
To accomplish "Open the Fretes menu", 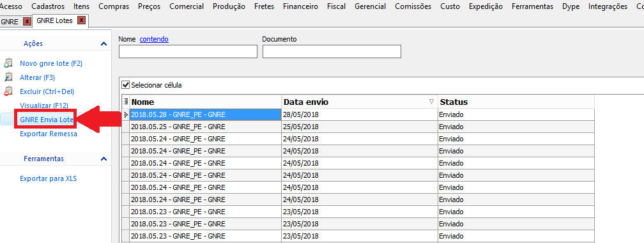I will [264, 6].
